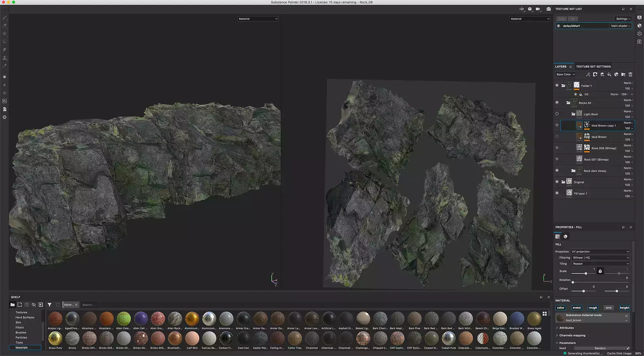Add a folder with the Layers toolbar icon
The image size is (644, 356).
pyautogui.click(x=623, y=74)
